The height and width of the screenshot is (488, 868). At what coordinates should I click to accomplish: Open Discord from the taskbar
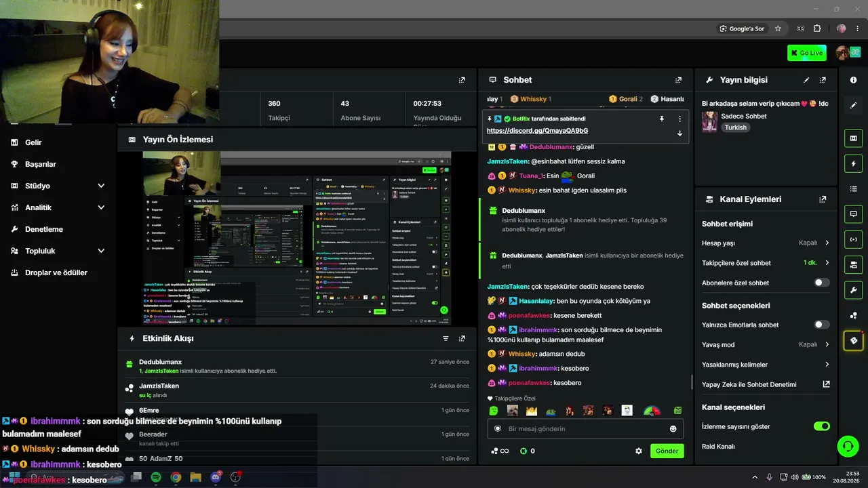[x=216, y=477]
